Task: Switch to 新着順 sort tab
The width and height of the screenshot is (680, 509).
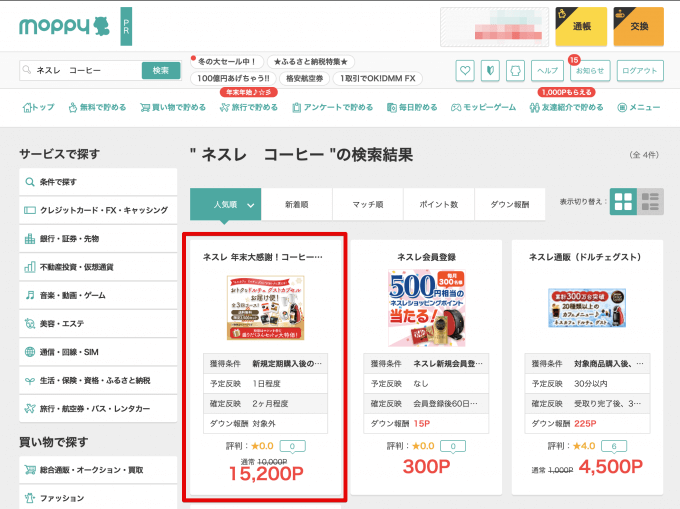Action: pos(297,204)
